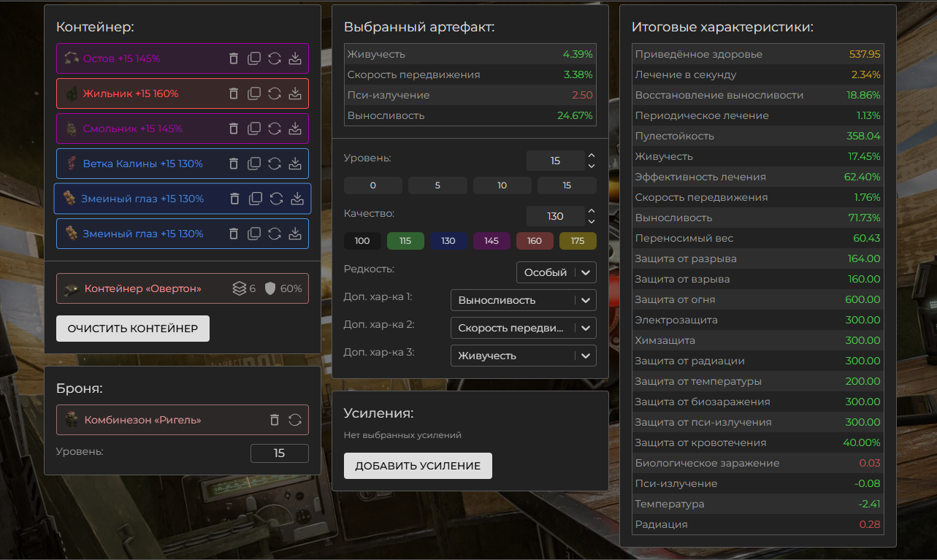Choose yellow quality swatch 175
The height and width of the screenshot is (560, 937).
click(578, 241)
